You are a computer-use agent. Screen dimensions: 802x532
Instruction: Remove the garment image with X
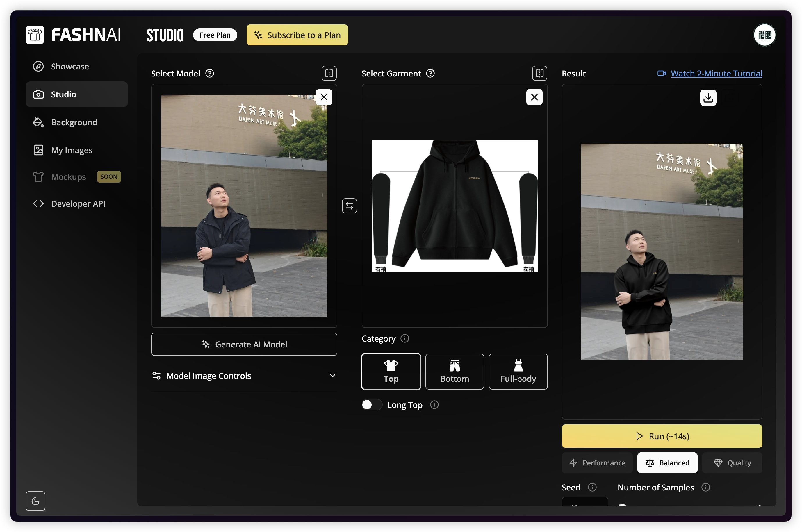pos(534,97)
